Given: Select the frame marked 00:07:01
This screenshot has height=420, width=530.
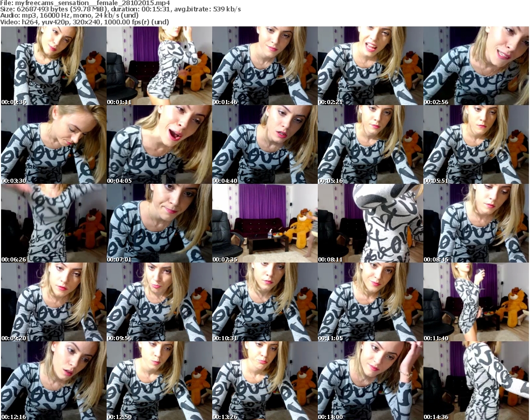Looking at the screenshot, I should tap(159, 224).
